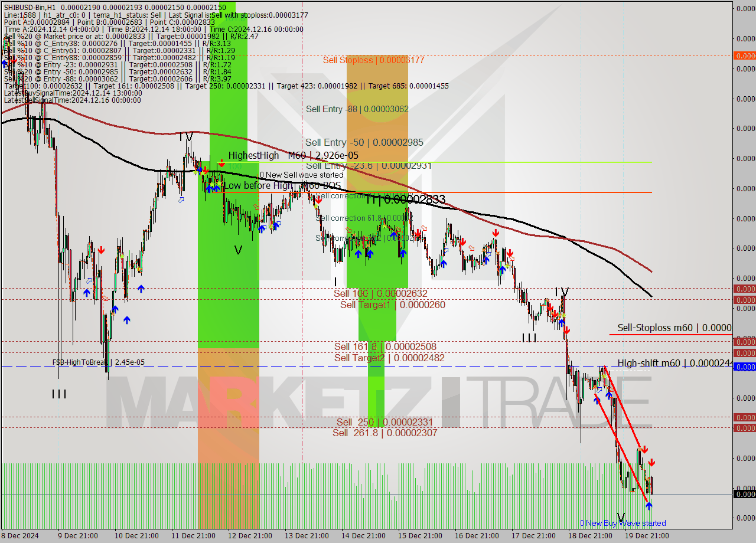Image resolution: width=756 pixels, height=543 pixels.
Task: Click the 'LatestSellSignalTime:2024.12.16 00:00:00' line
Action: coord(72,100)
